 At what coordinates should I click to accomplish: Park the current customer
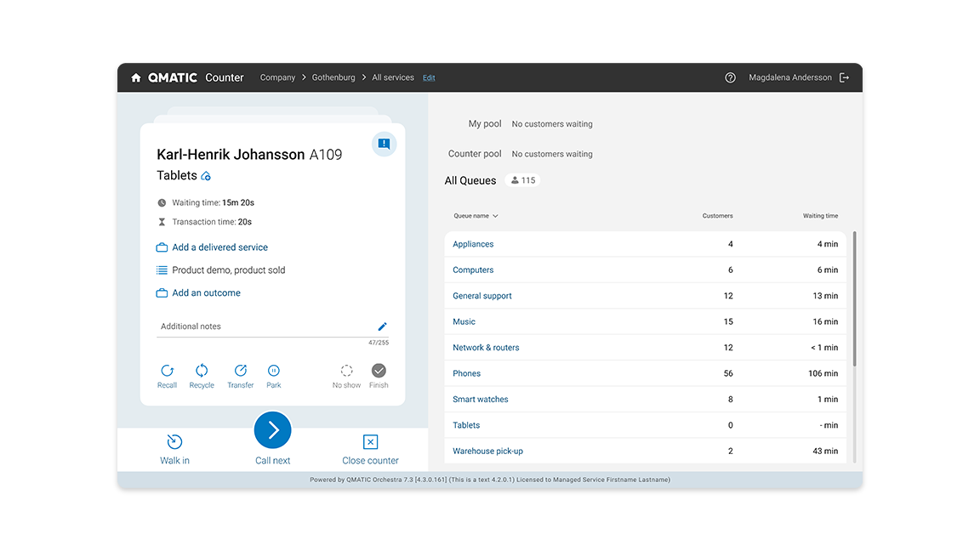click(x=274, y=376)
